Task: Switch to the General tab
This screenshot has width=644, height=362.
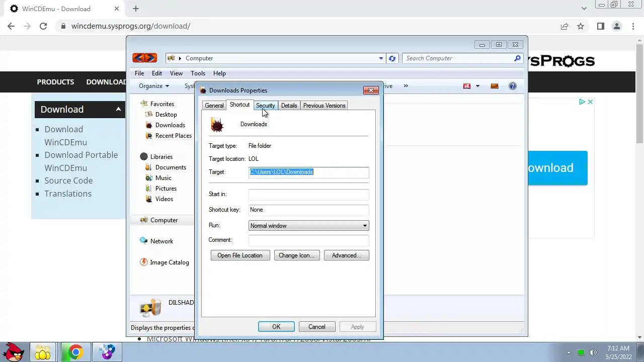Action: [x=214, y=106]
